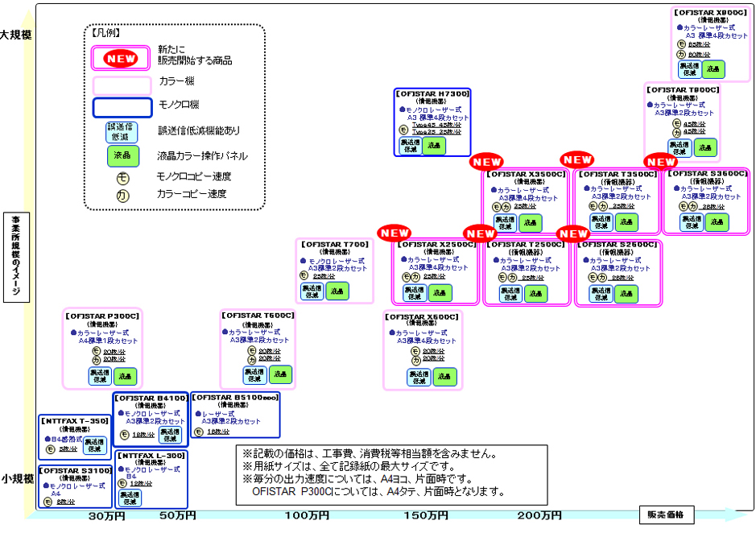The width and height of the screenshot is (756, 537).
Task: Click the 液晶 icon in the OFISTAR X900C card
Action: coord(713,69)
